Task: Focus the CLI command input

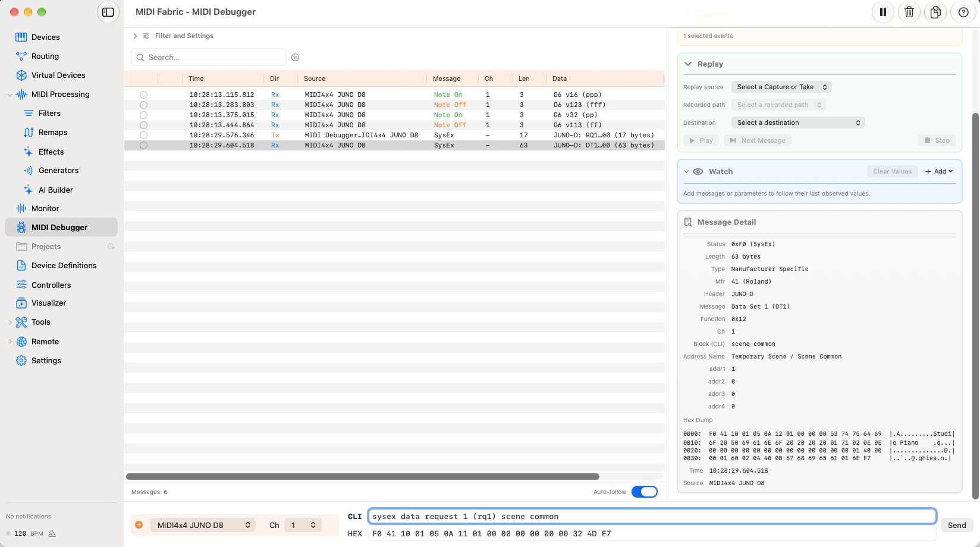Action: click(x=652, y=516)
